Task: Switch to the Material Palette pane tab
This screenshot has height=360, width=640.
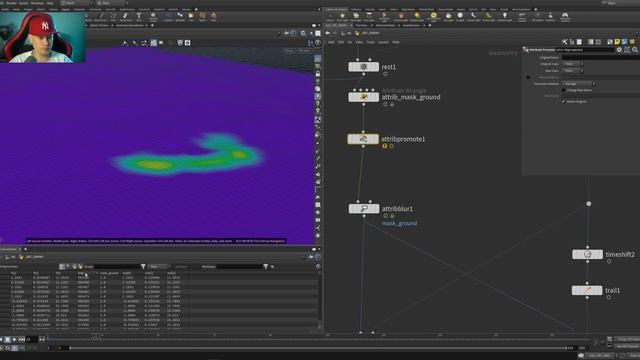Action: pyautogui.click(x=385, y=25)
